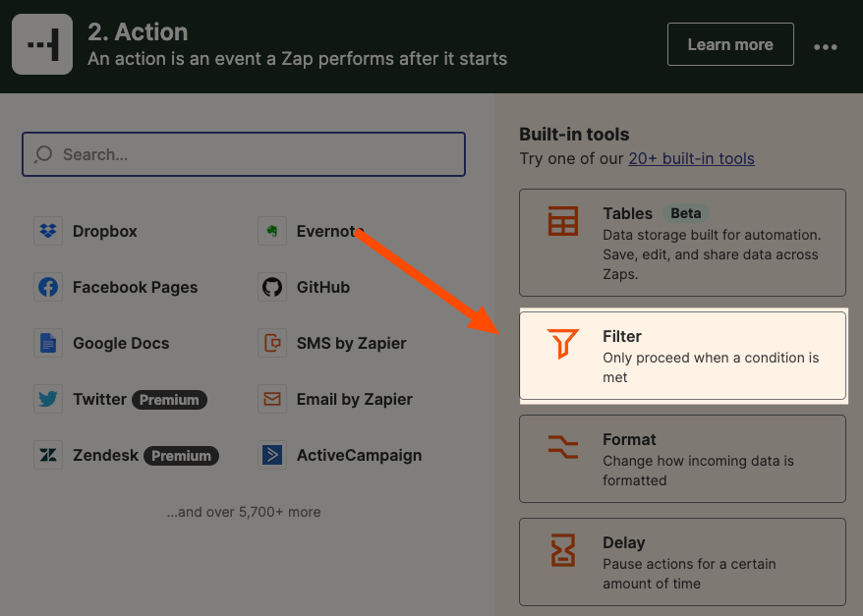Click the Delay hourglass icon
The height and width of the screenshot is (616, 863).
coord(563,550)
